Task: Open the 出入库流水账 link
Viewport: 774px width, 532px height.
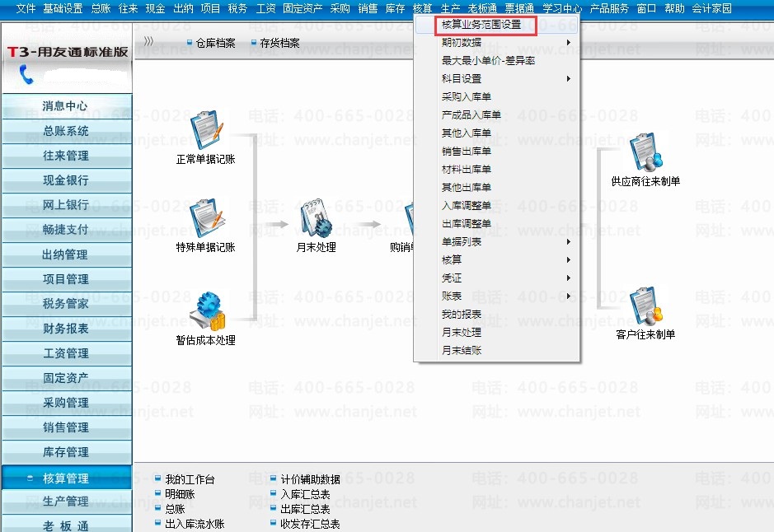Action: click(195, 524)
